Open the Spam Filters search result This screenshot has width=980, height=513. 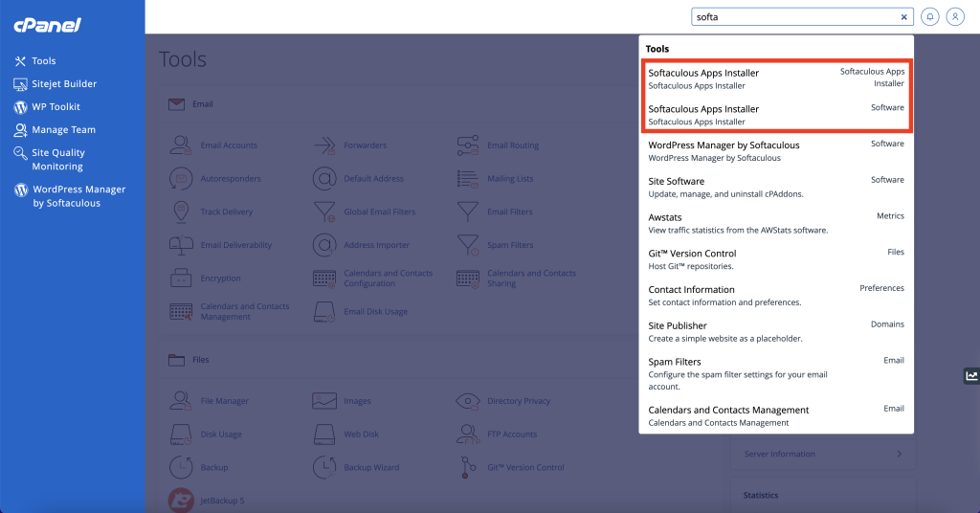coord(776,373)
